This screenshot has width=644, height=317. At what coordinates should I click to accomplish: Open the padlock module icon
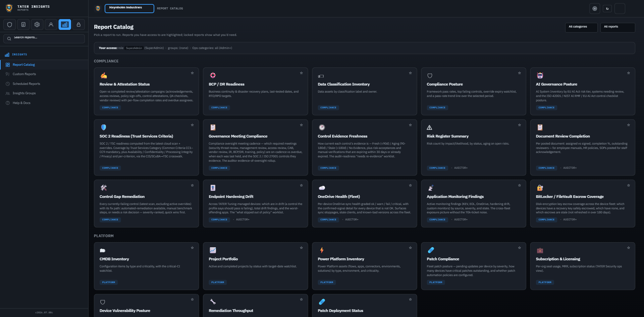[x=78, y=24]
